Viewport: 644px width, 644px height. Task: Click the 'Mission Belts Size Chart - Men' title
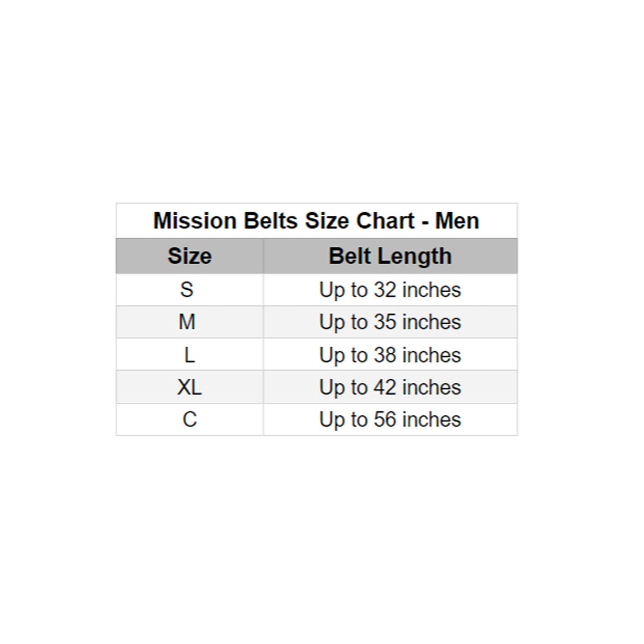click(x=316, y=221)
